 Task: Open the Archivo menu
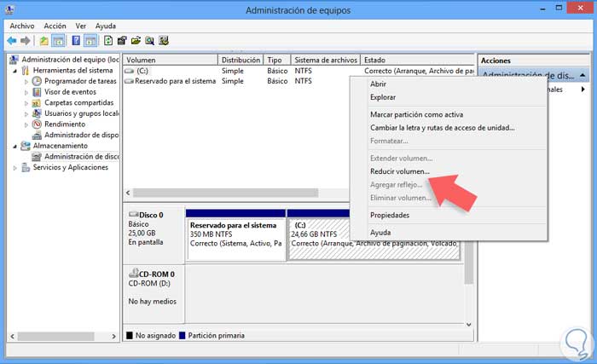pos(22,26)
